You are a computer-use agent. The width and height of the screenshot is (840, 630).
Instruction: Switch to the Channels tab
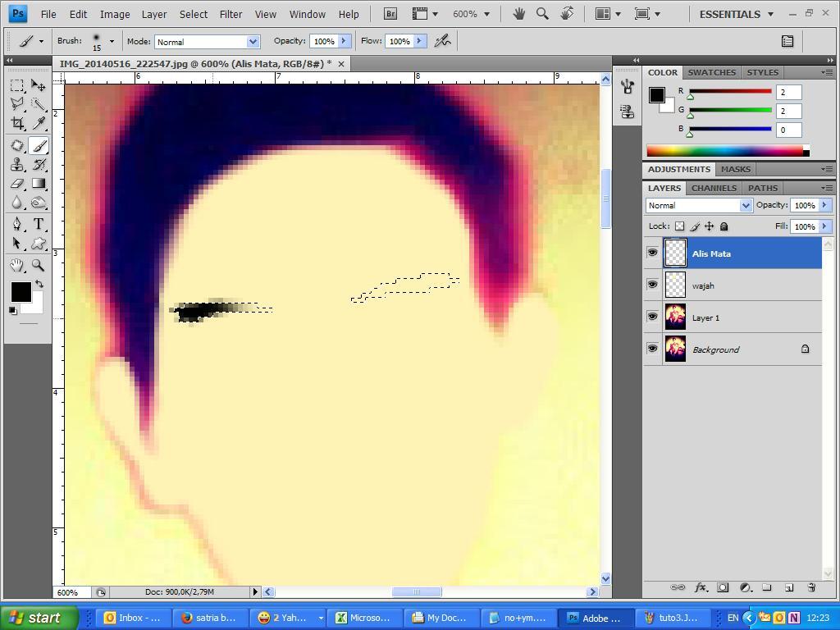(714, 188)
